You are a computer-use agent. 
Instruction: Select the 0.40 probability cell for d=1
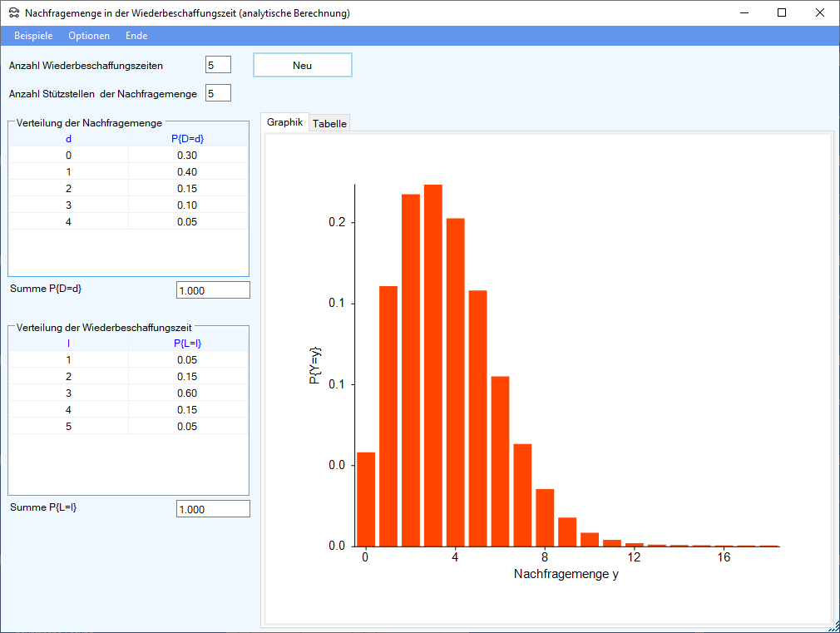[x=187, y=172]
